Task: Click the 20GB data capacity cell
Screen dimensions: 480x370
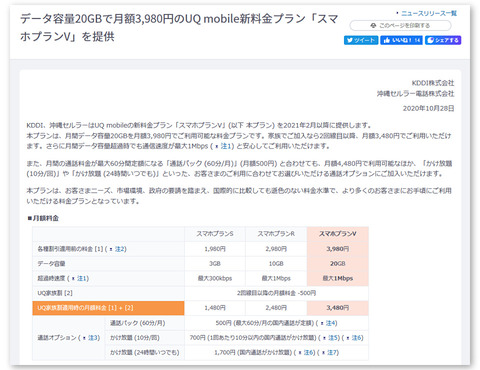Action: pos(338,264)
